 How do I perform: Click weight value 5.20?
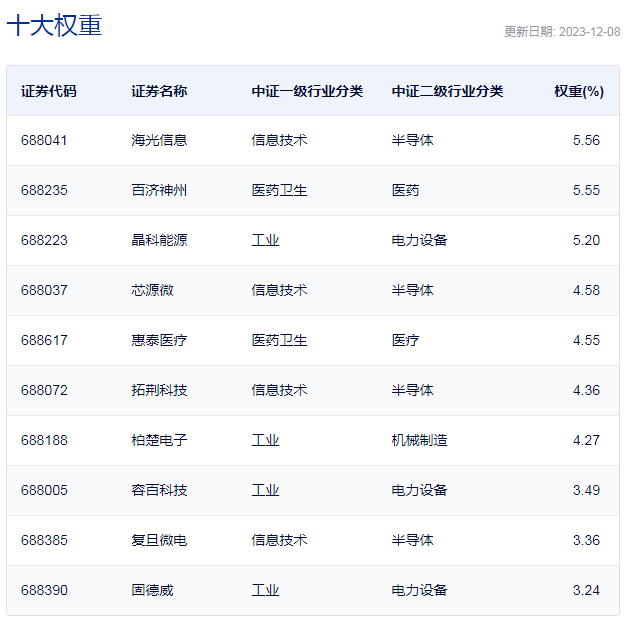click(586, 240)
